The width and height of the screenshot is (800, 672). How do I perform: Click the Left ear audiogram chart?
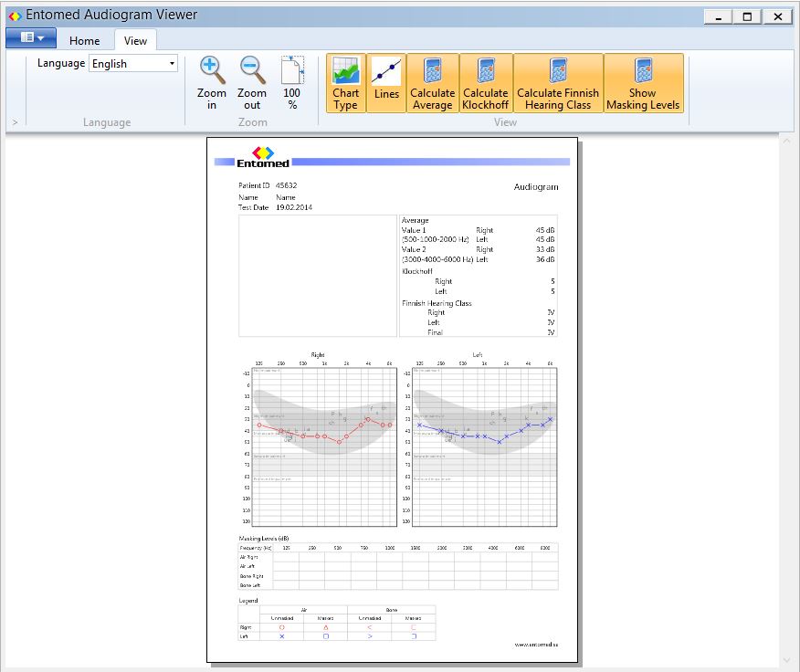(484, 447)
